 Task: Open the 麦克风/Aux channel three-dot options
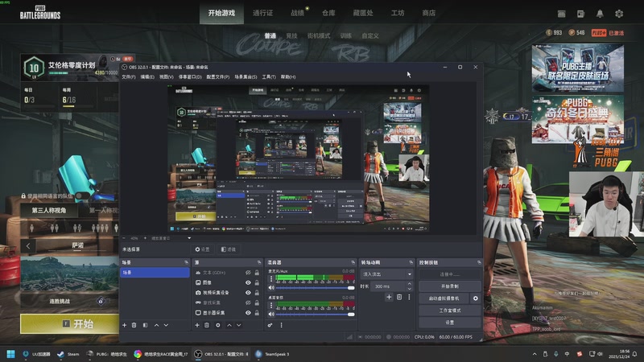[x=271, y=278]
